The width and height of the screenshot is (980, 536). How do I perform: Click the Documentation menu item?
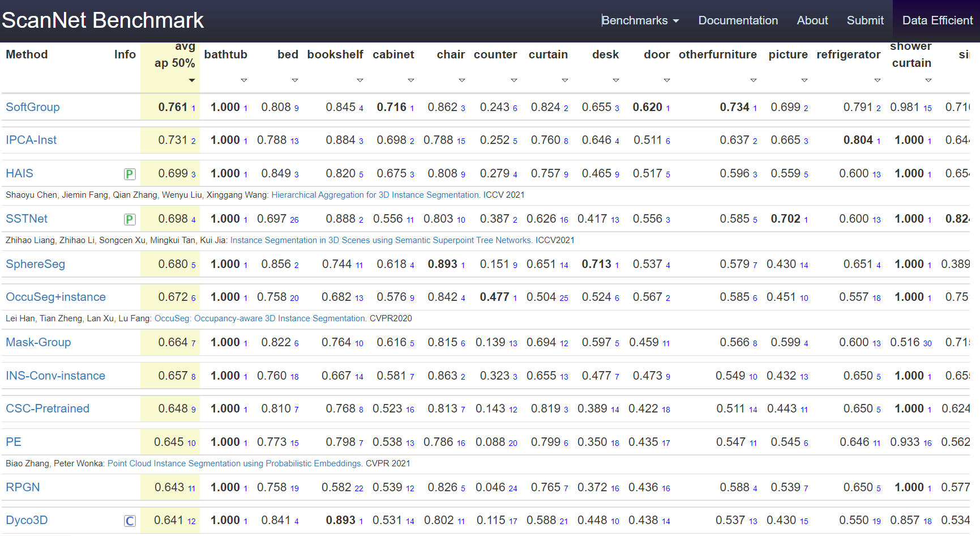click(x=738, y=20)
